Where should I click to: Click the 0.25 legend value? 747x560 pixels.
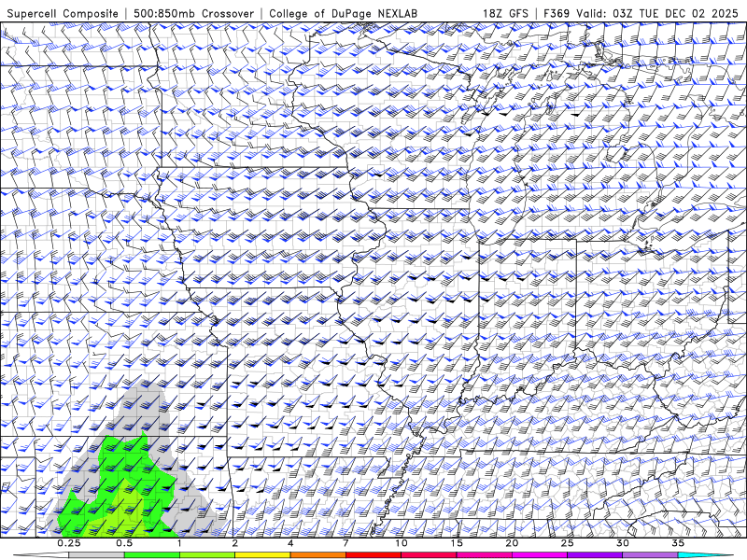point(69,543)
